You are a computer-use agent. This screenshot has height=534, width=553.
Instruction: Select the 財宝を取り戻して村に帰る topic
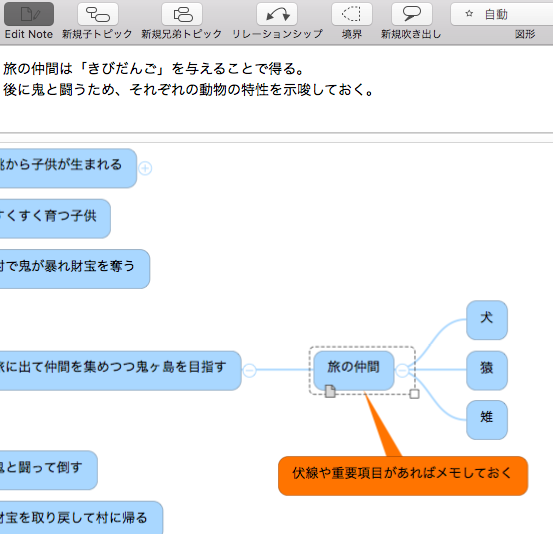(81, 517)
